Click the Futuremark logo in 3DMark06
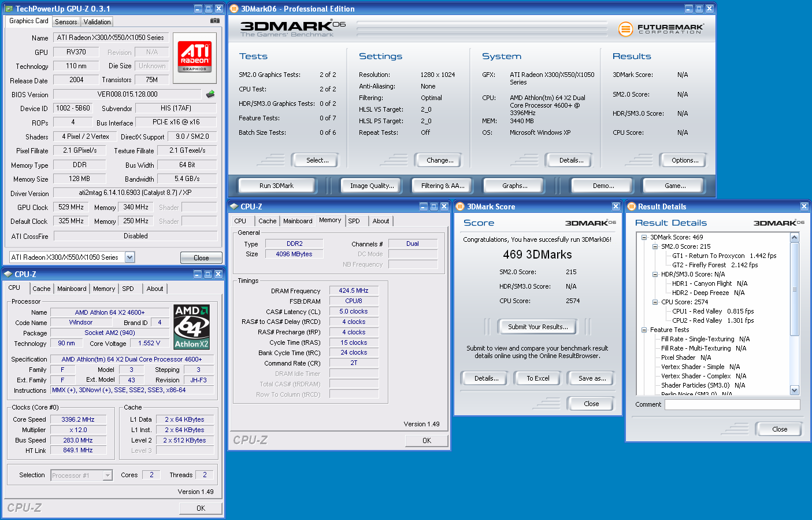Screen dimensions: 812x520 point(661,28)
